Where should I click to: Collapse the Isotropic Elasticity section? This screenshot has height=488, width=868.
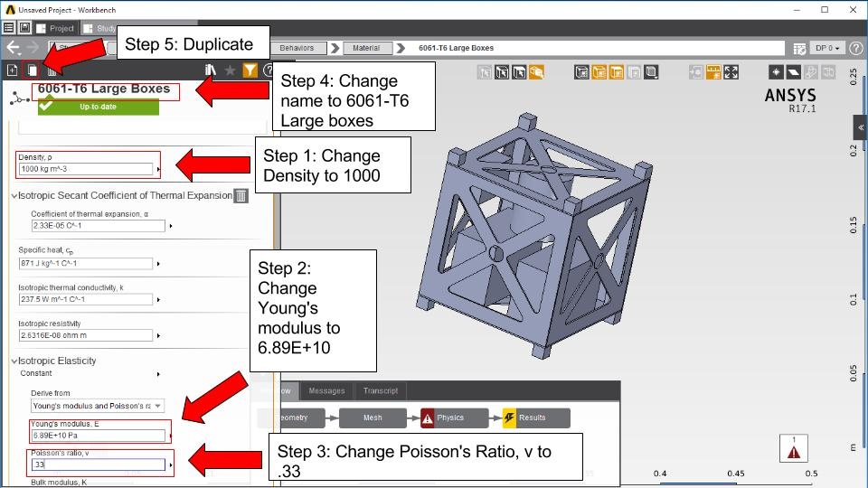click(14, 361)
